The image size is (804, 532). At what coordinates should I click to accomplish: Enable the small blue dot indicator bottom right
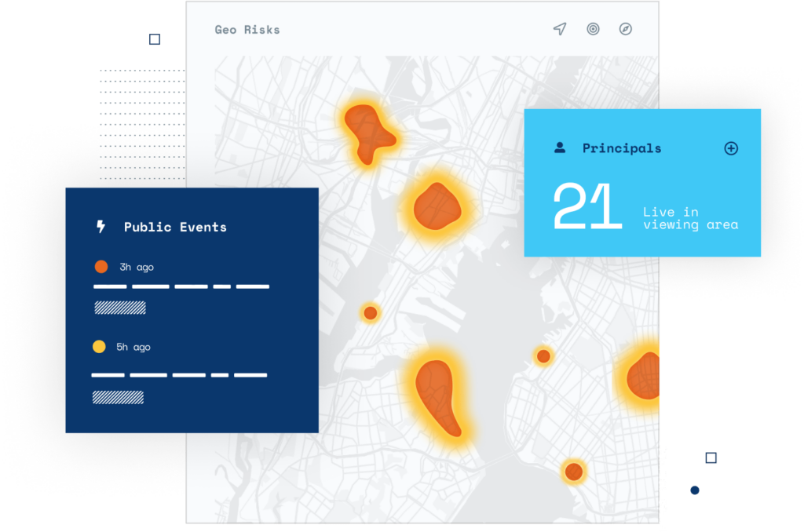click(694, 490)
